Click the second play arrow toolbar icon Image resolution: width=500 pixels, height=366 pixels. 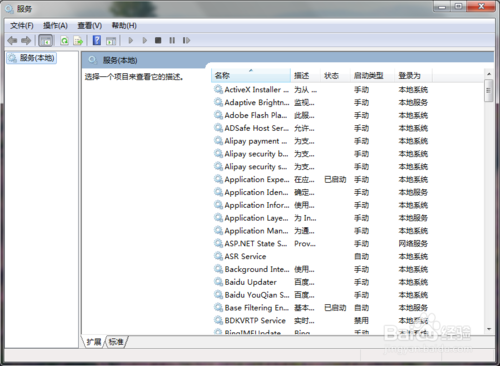[144, 40]
